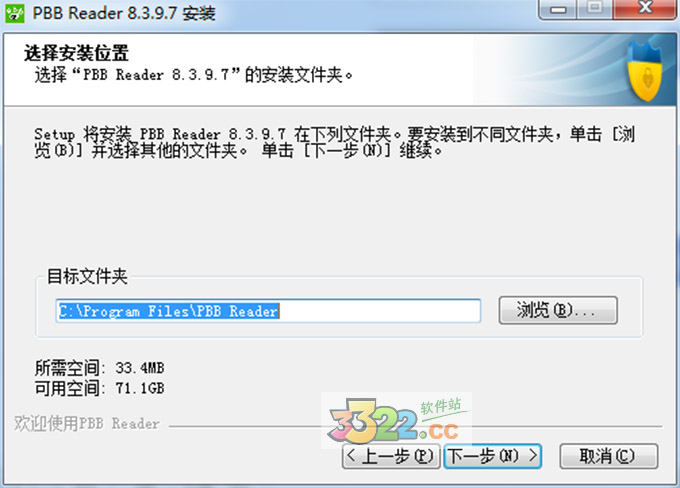
Task: Click inside the C:\Program Files\PBB Reader path field
Action: pyautogui.click(x=268, y=311)
